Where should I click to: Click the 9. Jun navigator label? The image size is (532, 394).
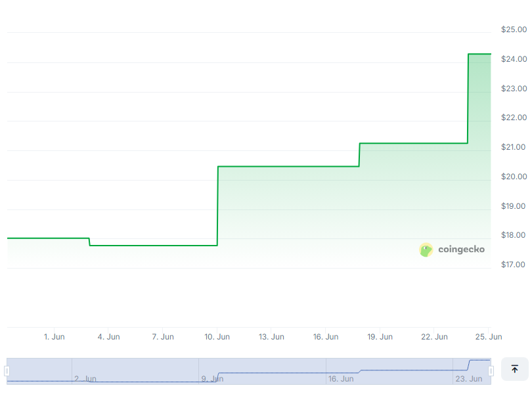[x=212, y=379]
